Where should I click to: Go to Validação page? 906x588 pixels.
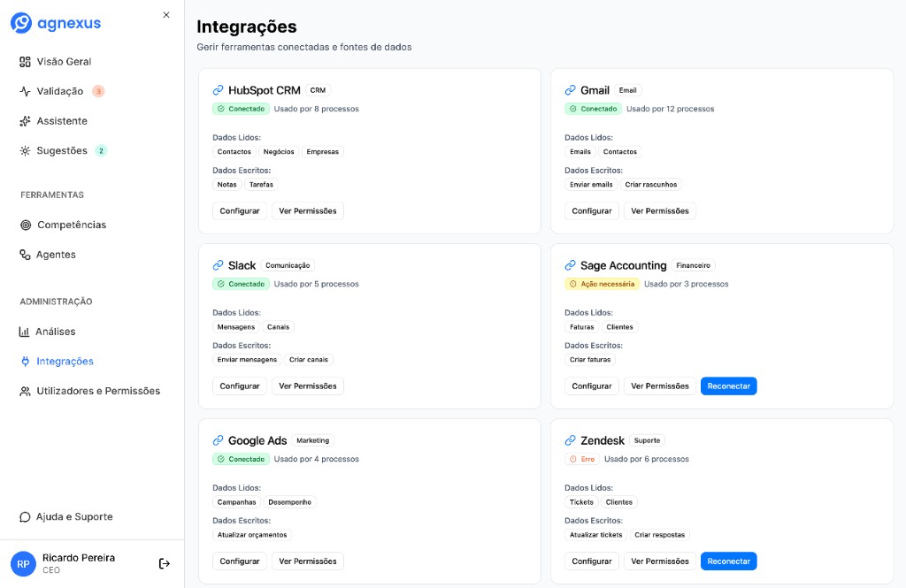tap(60, 91)
